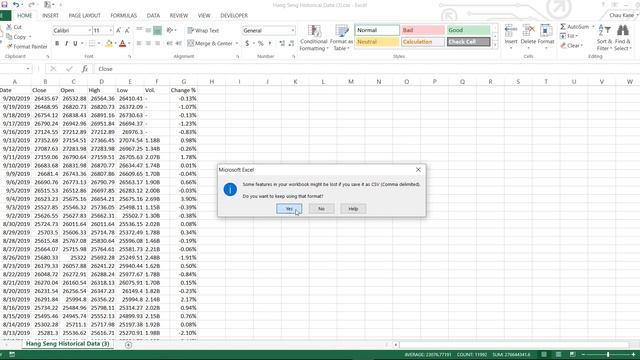This screenshot has width=640, height=360.
Task: Click the Orientation text angle icon
Action: coord(170,30)
